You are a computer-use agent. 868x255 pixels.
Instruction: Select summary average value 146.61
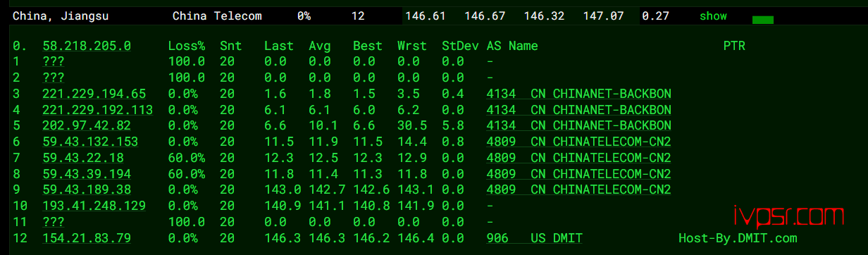(425, 15)
